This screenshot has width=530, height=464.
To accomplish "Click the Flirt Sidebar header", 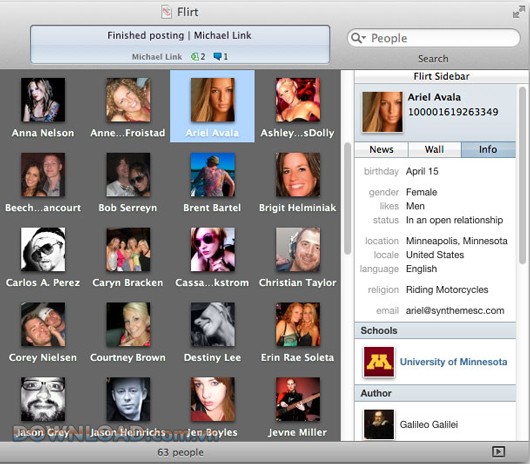I will 441,76.
